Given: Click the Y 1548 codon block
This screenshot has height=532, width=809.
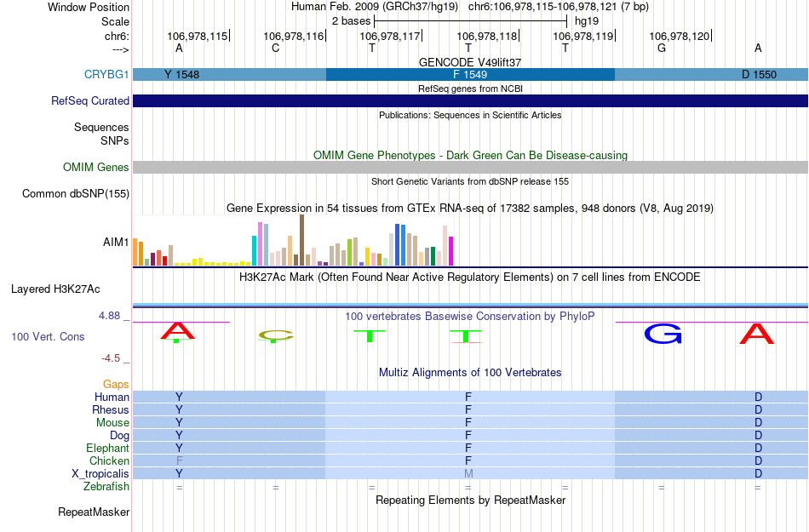Looking at the screenshot, I should pyautogui.click(x=230, y=74).
